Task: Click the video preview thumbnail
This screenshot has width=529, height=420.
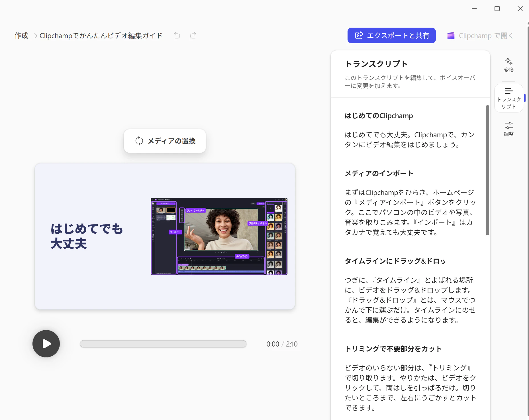Action: 219,236
